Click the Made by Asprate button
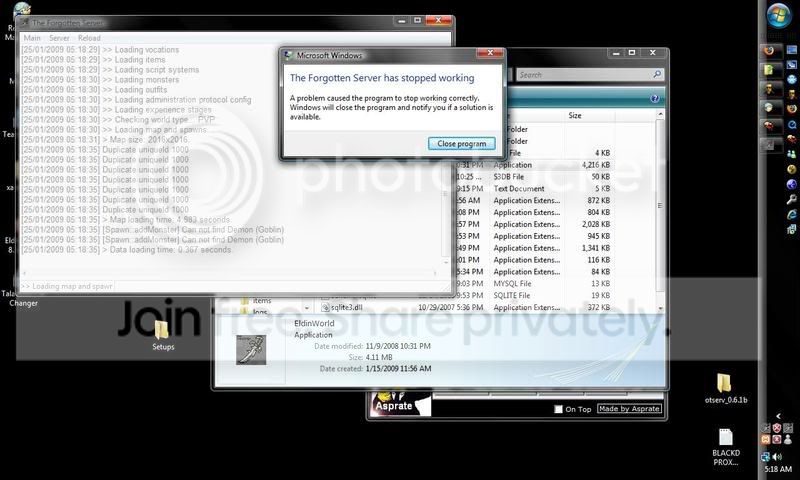The height and width of the screenshot is (480, 800). (x=629, y=409)
